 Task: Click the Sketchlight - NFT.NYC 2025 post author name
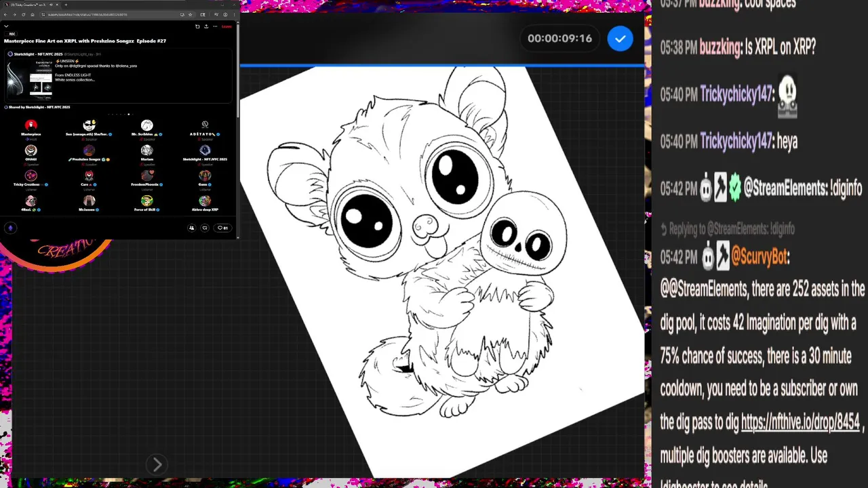tap(39, 54)
